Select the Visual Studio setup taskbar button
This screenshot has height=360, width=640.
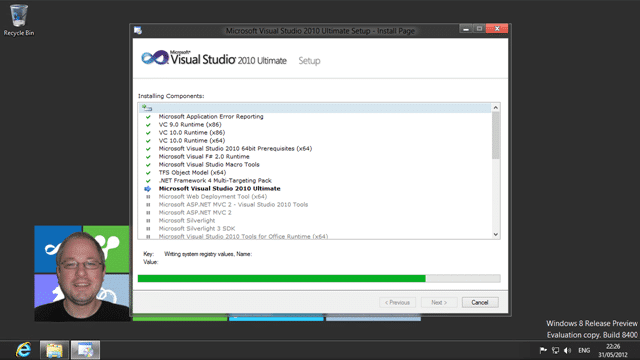point(85,350)
